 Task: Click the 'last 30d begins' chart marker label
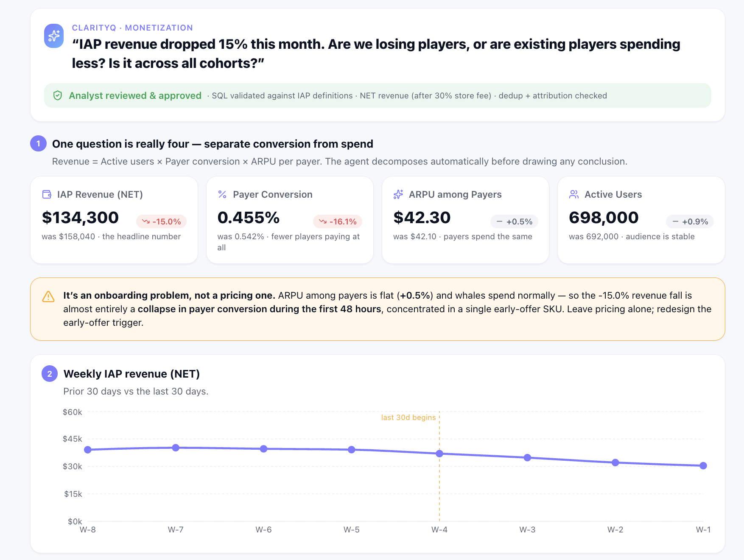point(408,417)
